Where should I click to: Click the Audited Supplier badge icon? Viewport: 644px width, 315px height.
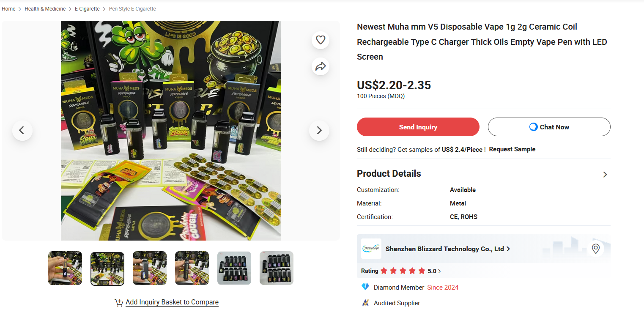tap(365, 303)
